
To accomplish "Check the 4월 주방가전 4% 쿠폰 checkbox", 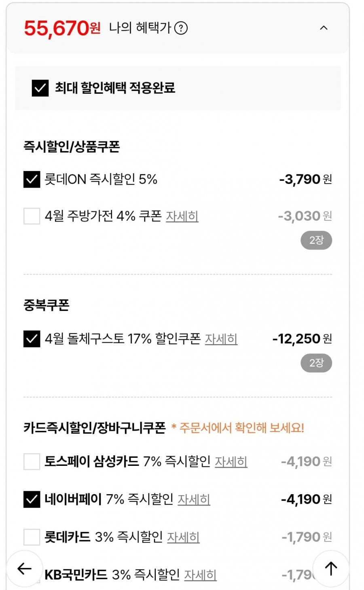I will 32,216.
